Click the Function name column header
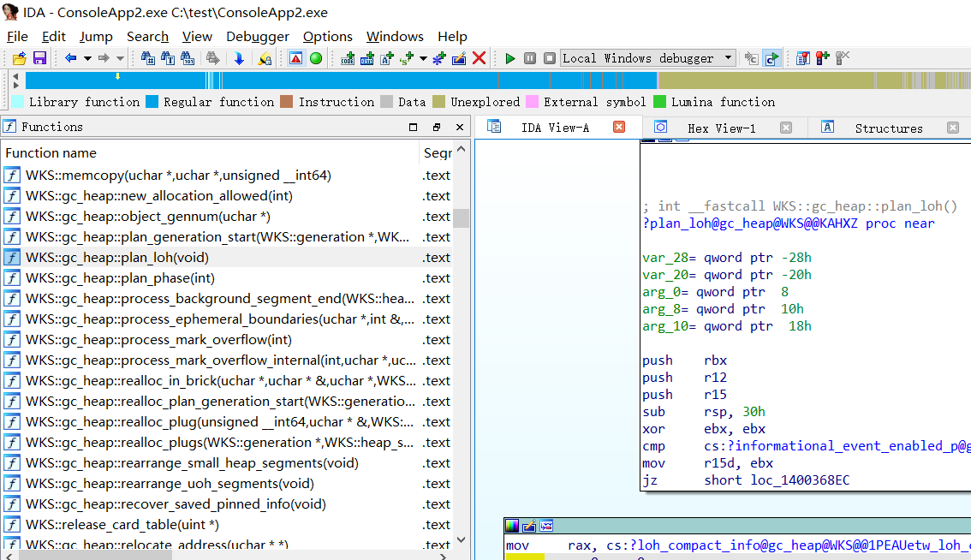Viewport: 971px width, 560px height. (51, 152)
